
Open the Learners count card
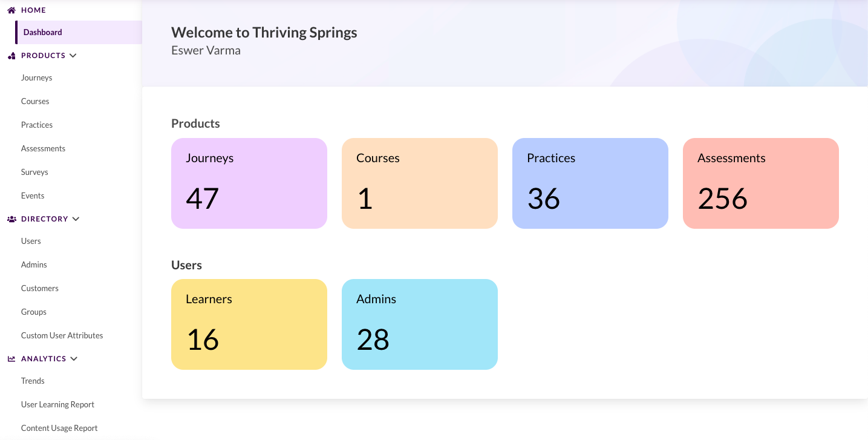pyautogui.click(x=249, y=324)
